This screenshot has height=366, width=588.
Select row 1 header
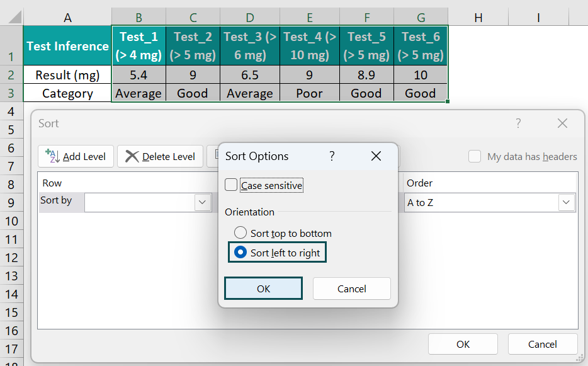[x=11, y=45]
